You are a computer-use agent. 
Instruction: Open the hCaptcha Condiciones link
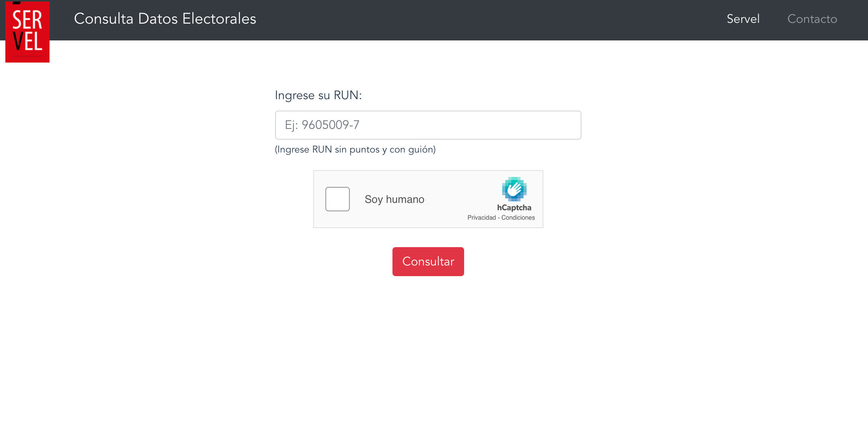(x=518, y=218)
